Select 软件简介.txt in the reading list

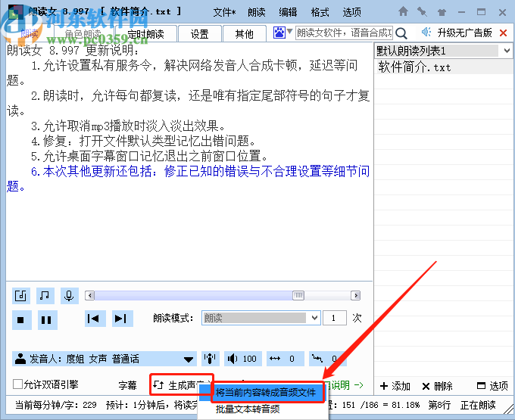click(x=443, y=67)
